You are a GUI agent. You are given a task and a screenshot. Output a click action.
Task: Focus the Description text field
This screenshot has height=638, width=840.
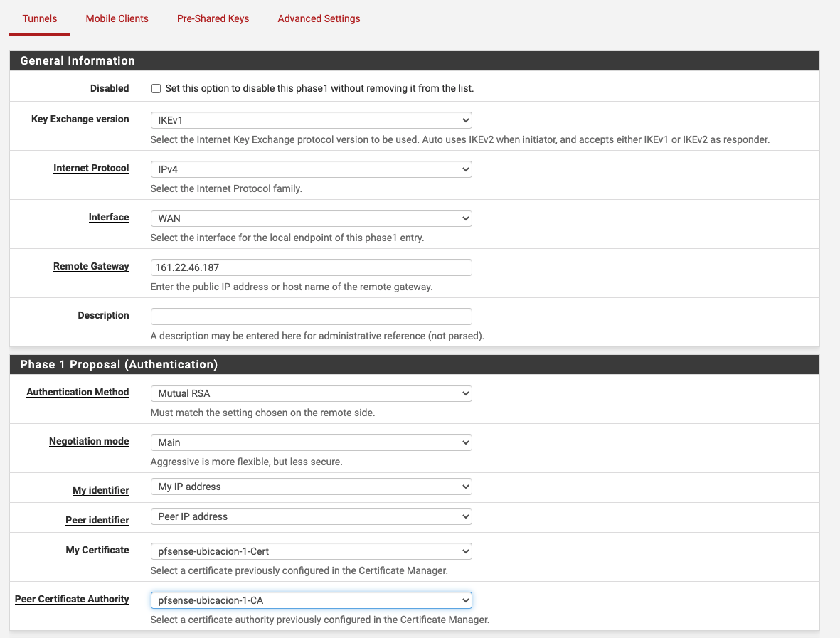click(x=312, y=317)
